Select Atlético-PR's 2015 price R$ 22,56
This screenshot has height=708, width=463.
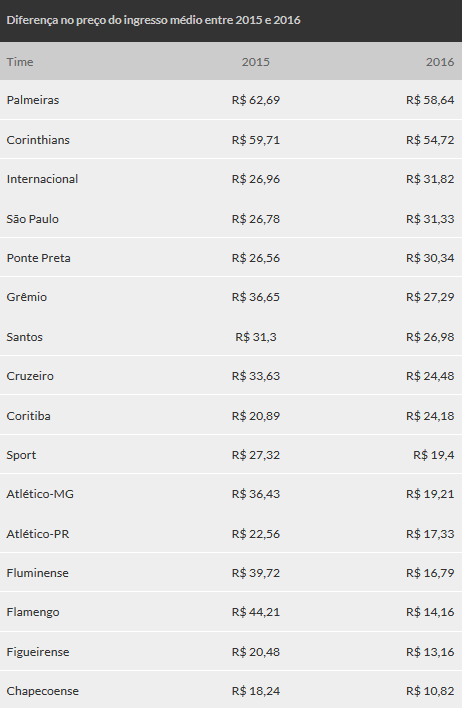pyautogui.click(x=256, y=534)
